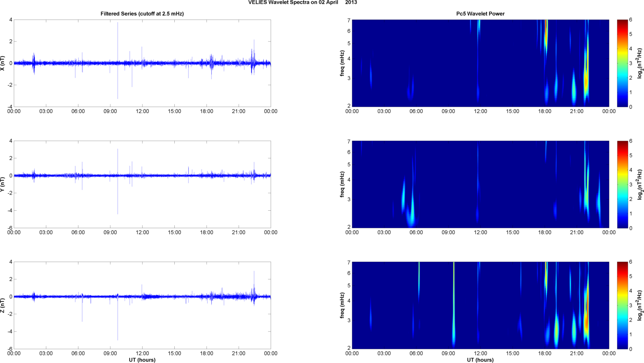Click the "X (nT)" axis label
This screenshot has height=363, width=644.
point(3,63)
